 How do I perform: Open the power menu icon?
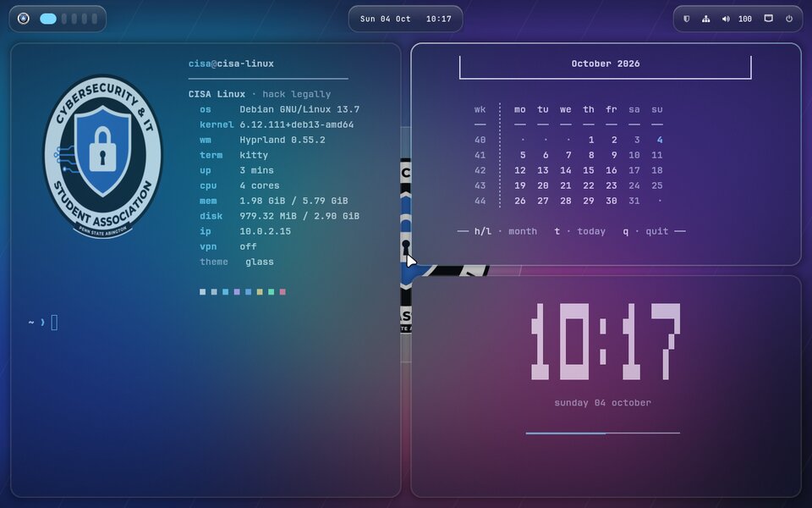tap(789, 19)
